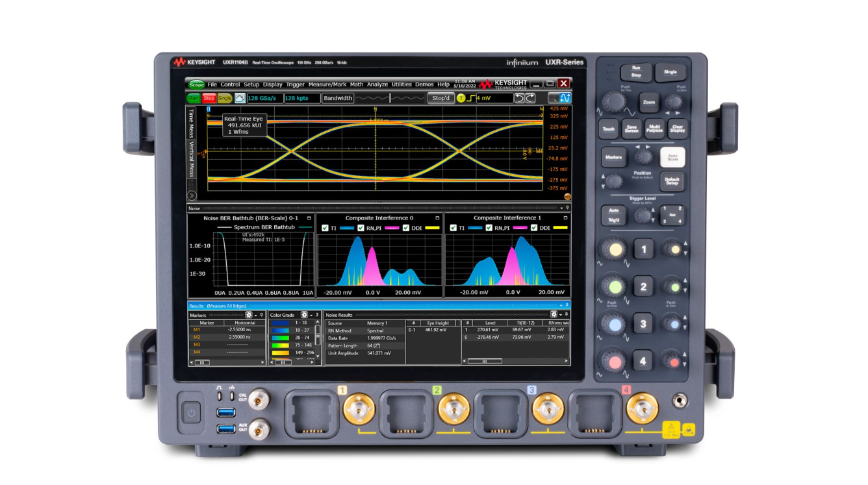The width and height of the screenshot is (868, 485).
Task: Expand the Results panel dropdown arrow
Action: point(561,305)
